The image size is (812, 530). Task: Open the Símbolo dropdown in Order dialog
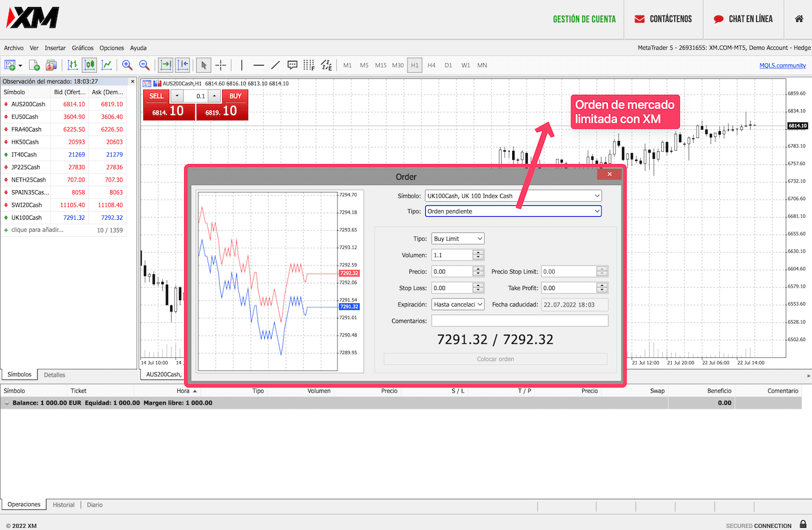tap(513, 196)
